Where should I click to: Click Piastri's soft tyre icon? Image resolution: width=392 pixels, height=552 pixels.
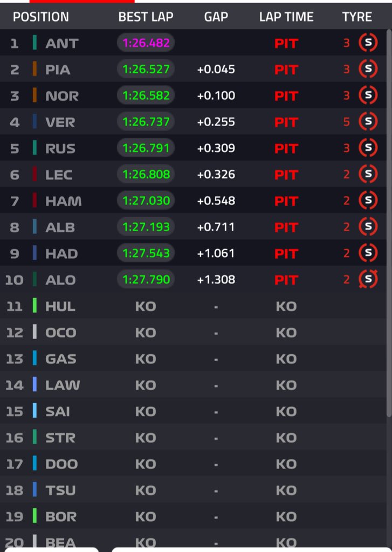[x=368, y=69]
